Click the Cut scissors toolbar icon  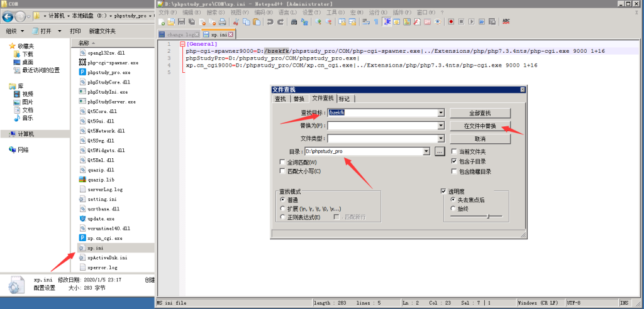(235, 22)
